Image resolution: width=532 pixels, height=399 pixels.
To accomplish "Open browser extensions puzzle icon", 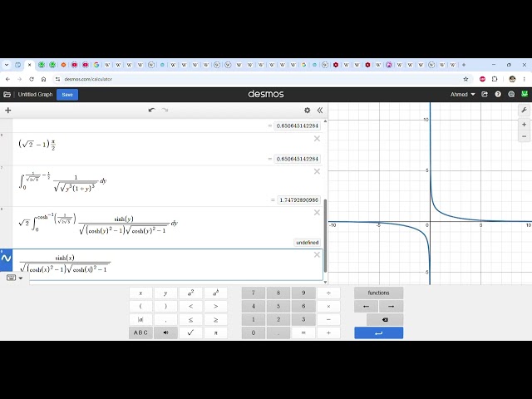I will pyautogui.click(x=495, y=79).
